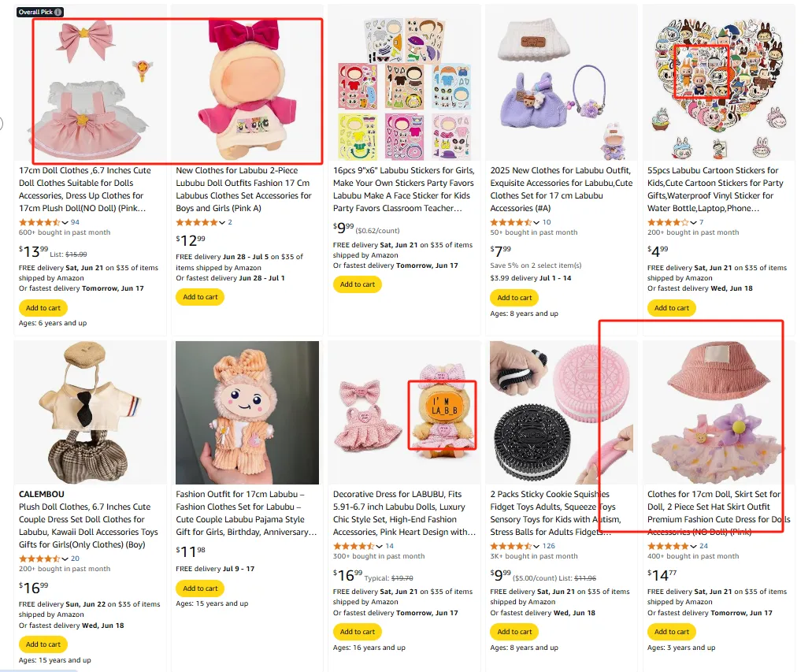Open the 24 ratings link for skirt set
Viewport: 812px width, 672px height.
(704, 546)
